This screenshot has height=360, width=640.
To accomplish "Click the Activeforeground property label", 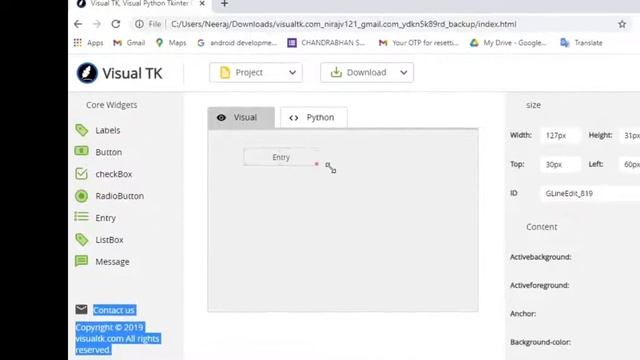I will pyautogui.click(x=539, y=285).
